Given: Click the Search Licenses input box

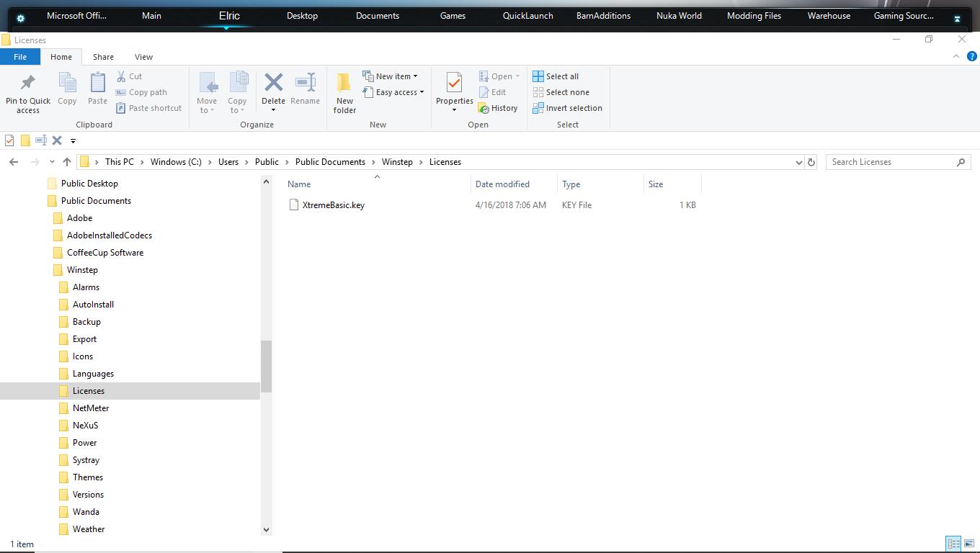Looking at the screenshot, I should point(892,162).
